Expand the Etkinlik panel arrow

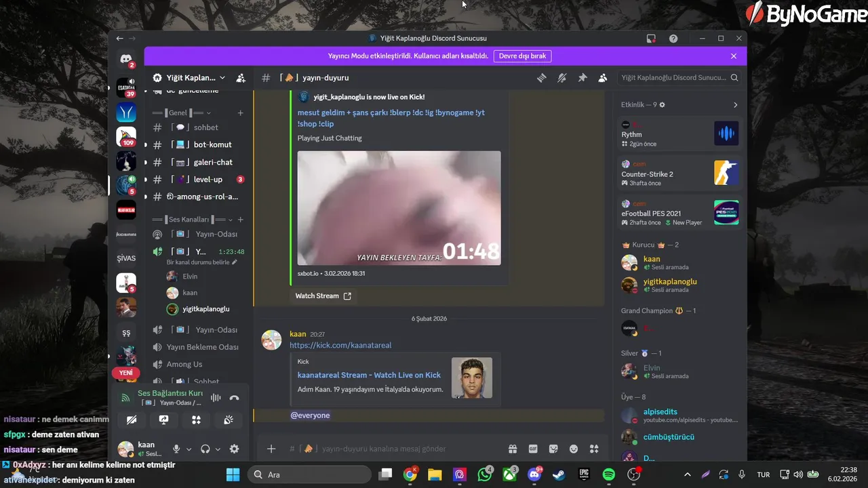[x=735, y=105]
